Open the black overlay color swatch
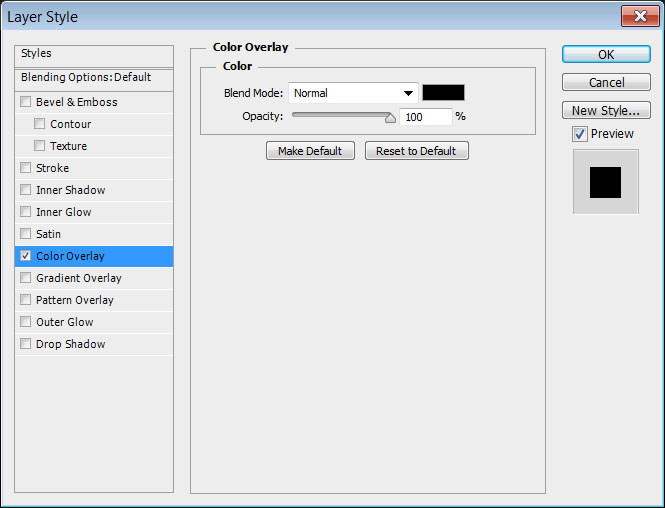 click(x=443, y=93)
